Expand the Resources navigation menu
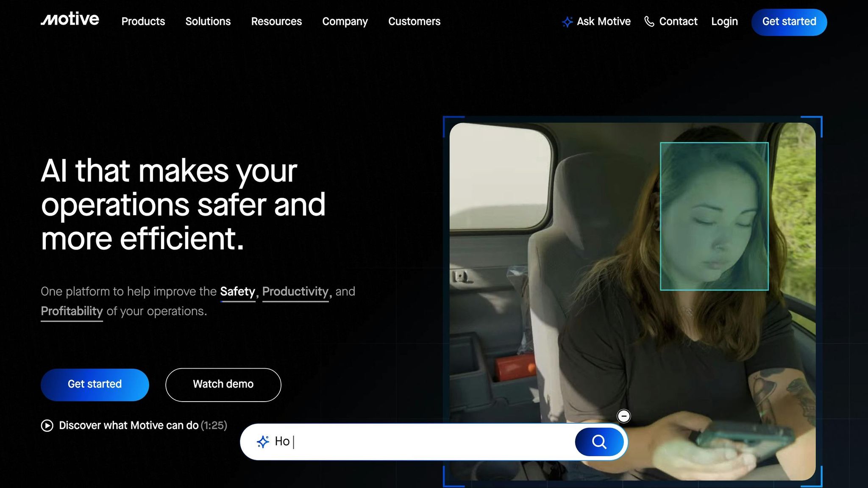The width and height of the screenshot is (868, 488). coord(276,22)
